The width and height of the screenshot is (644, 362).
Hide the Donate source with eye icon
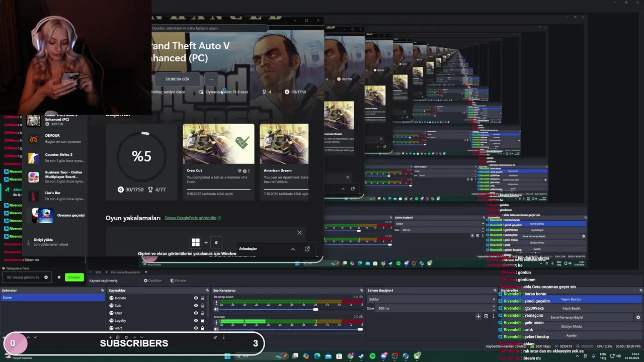(x=196, y=298)
